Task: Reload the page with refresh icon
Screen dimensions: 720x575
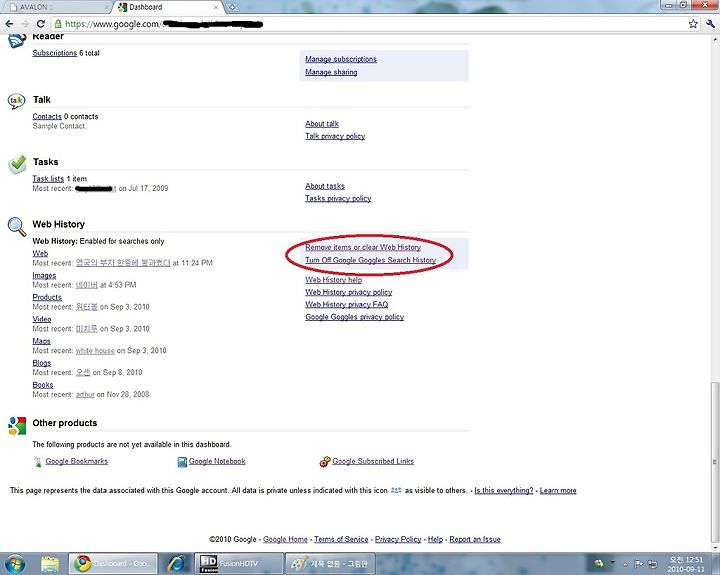Action: (x=41, y=24)
